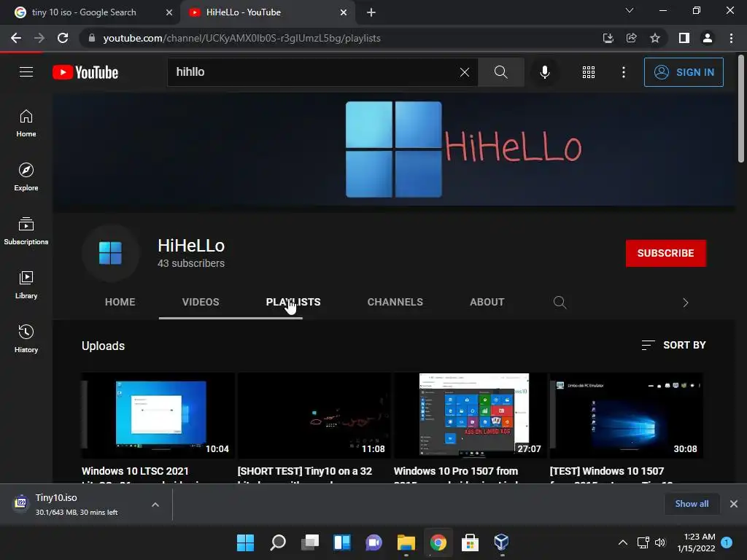747x560 pixels.
Task: Click the magnifier search button
Action: [x=500, y=72]
